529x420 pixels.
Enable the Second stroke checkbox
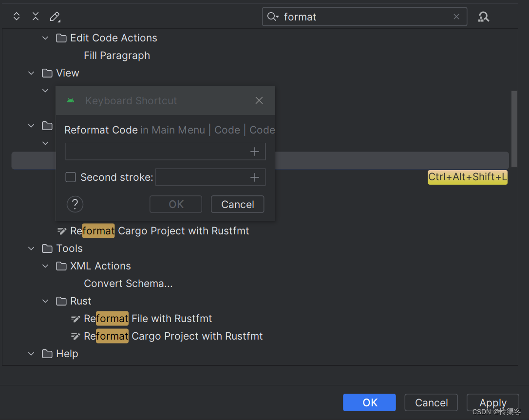[x=70, y=177]
